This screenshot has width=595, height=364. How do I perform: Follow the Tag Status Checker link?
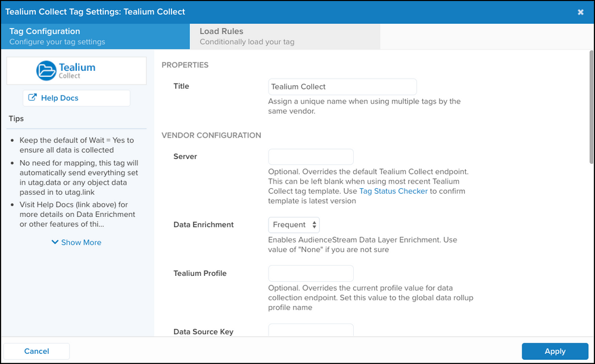(393, 191)
